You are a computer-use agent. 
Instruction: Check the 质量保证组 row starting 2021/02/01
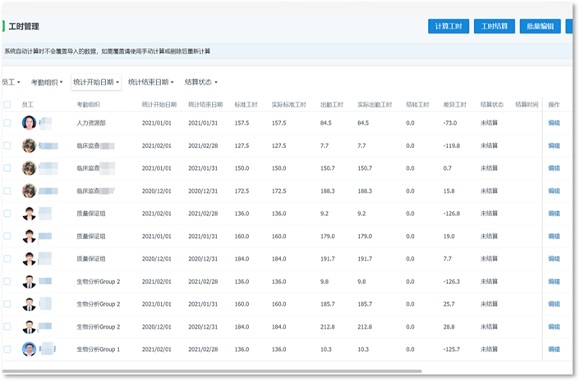pyautogui.click(x=7, y=213)
